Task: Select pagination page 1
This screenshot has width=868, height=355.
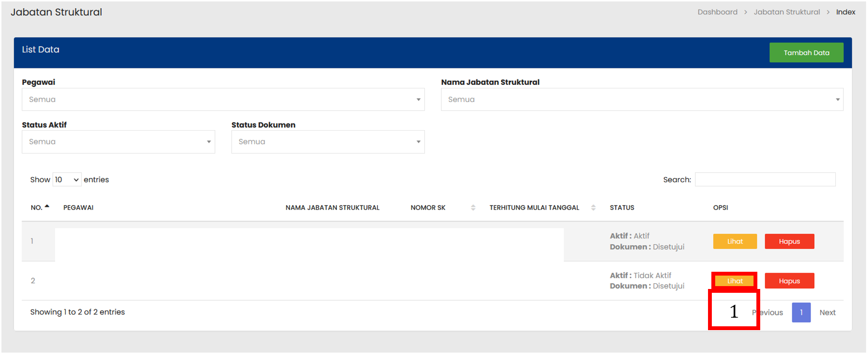Action: 800,312
